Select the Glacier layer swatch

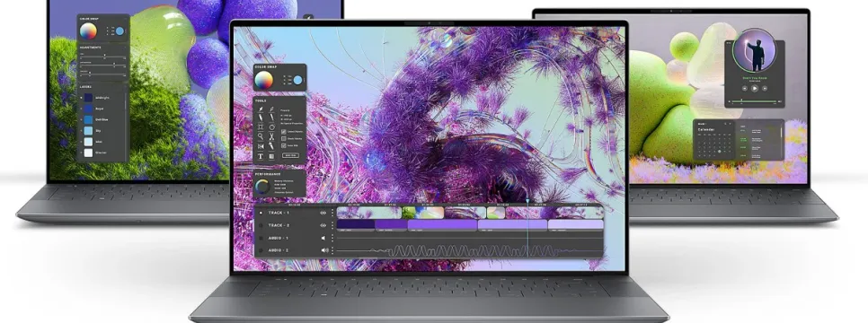(88, 153)
